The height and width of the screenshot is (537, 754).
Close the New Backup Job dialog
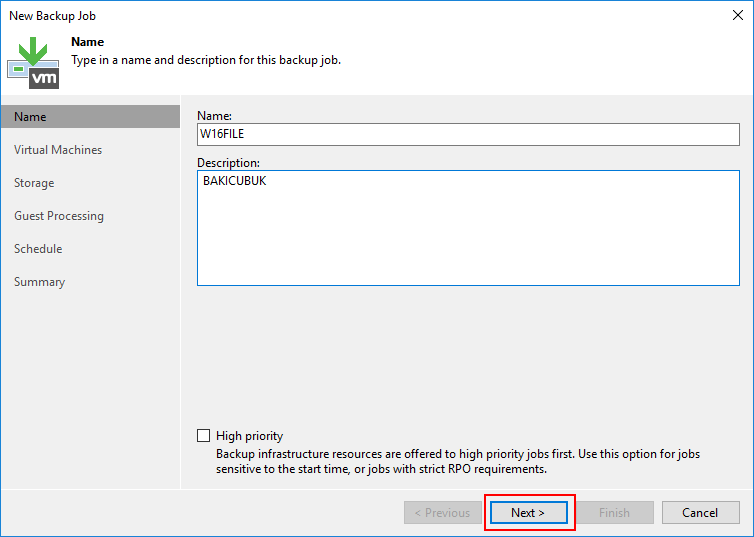pyautogui.click(x=737, y=15)
